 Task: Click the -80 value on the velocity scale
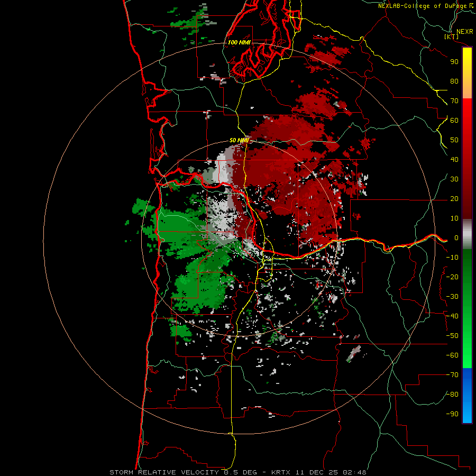point(452,395)
